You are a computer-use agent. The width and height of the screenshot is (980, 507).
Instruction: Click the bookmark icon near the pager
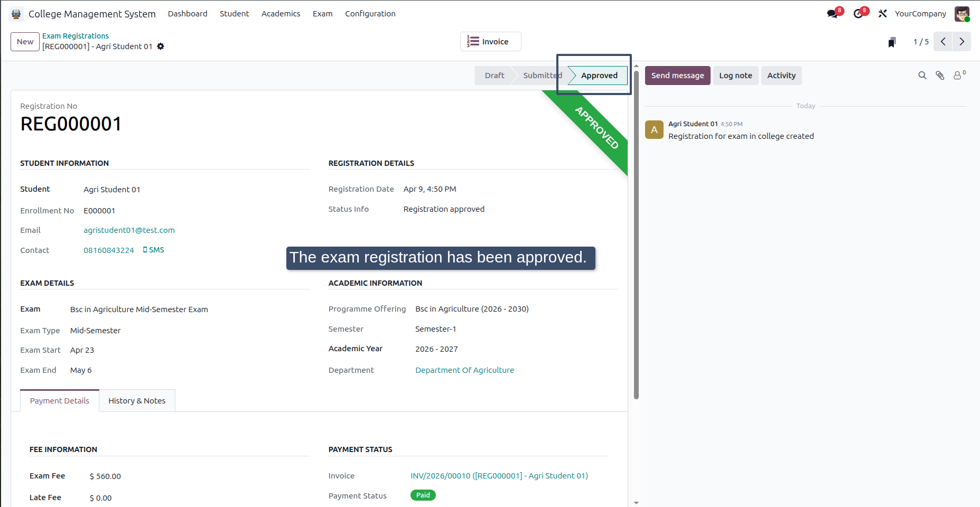(892, 42)
